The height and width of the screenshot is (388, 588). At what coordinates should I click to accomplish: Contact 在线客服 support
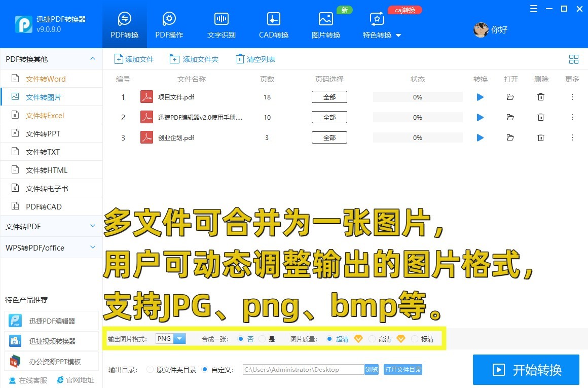pos(28,380)
